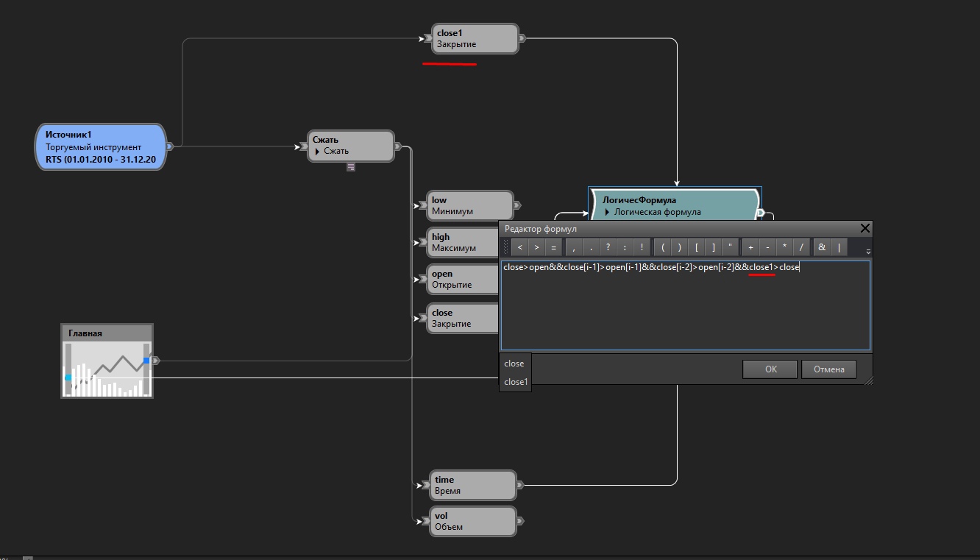980x560 pixels.
Task: Insert the division slash operator
Action: pyautogui.click(x=801, y=247)
